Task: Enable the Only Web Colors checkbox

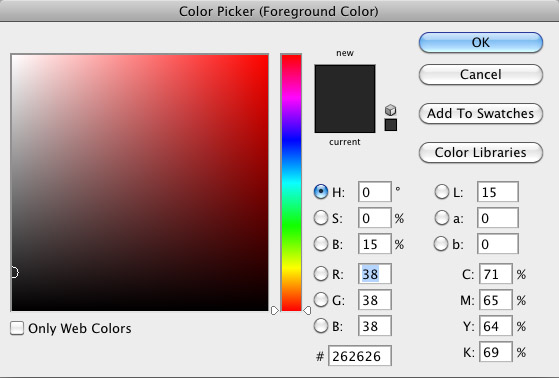Action: 17,328
